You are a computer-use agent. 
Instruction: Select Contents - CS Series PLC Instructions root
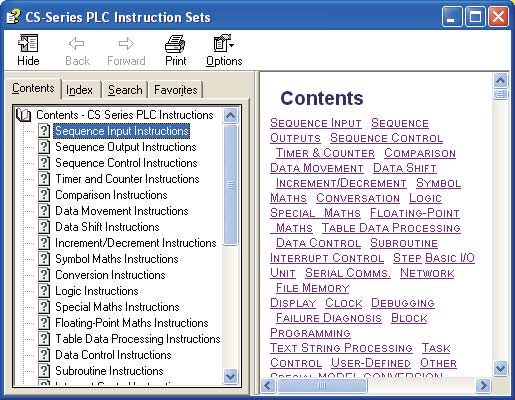point(125,115)
